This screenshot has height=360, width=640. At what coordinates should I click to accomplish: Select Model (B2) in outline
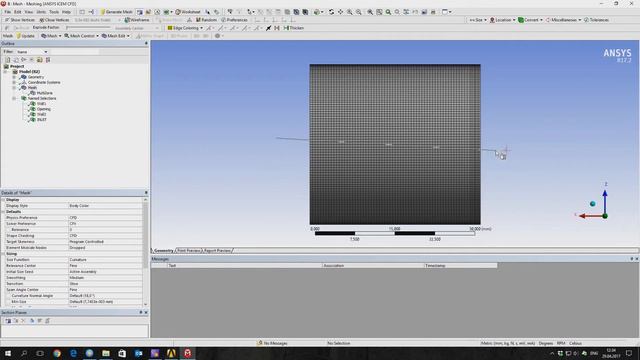click(x=29, y=71)
